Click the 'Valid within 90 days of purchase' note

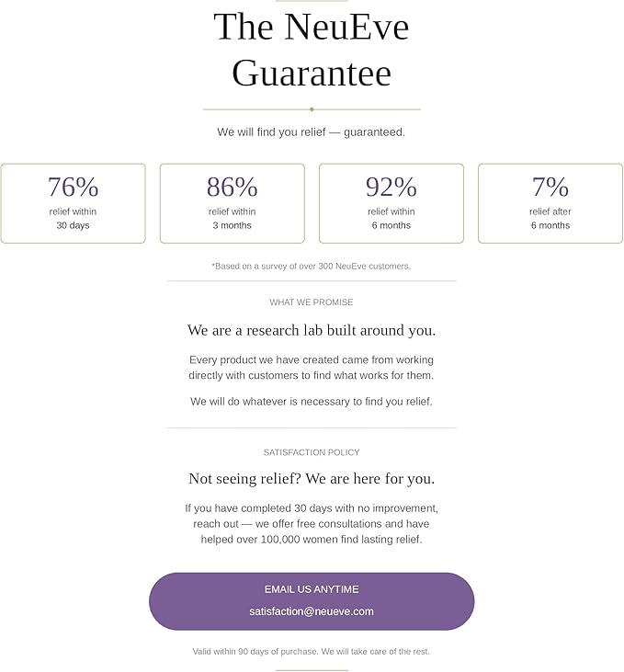[312, 652]
